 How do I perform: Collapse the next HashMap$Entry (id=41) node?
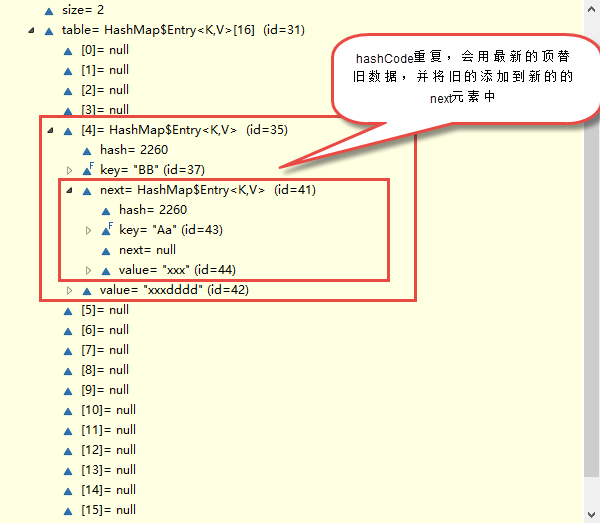69,190
